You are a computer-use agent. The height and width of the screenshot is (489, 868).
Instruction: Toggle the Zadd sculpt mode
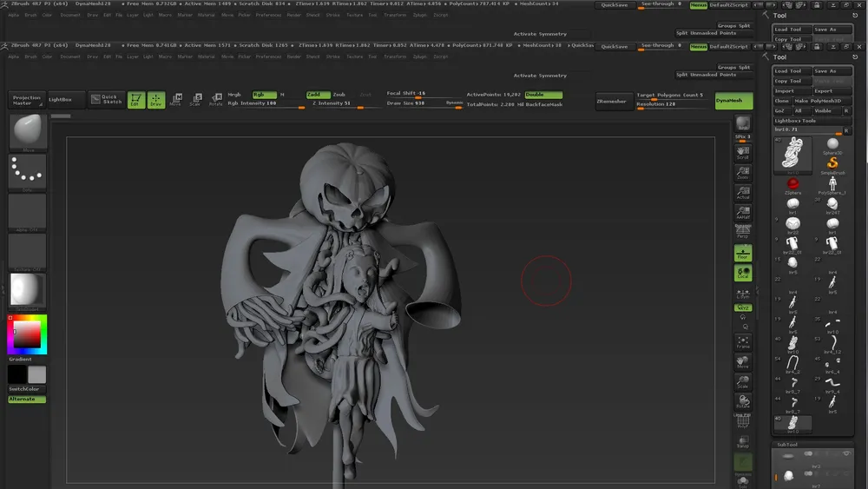coord(314,94)
